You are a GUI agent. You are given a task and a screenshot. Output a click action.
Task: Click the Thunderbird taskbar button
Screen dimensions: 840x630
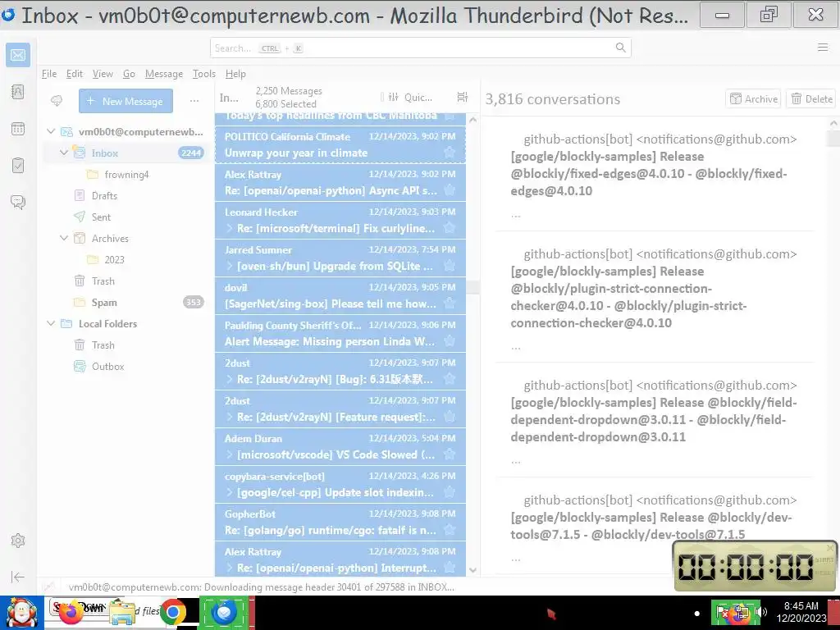tap(224, 612)
